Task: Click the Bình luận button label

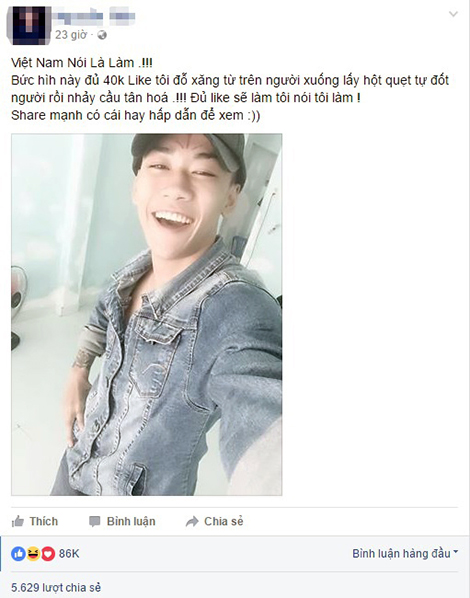Action: click(x=131, y=521)
